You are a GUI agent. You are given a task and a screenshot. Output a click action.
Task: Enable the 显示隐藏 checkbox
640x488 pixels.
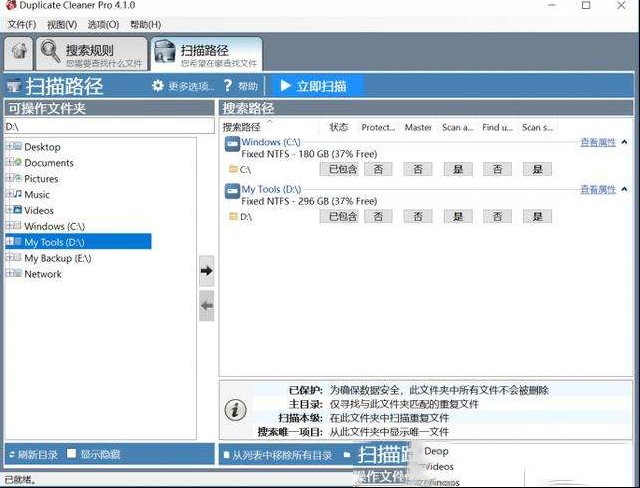(x=71, y=453)
